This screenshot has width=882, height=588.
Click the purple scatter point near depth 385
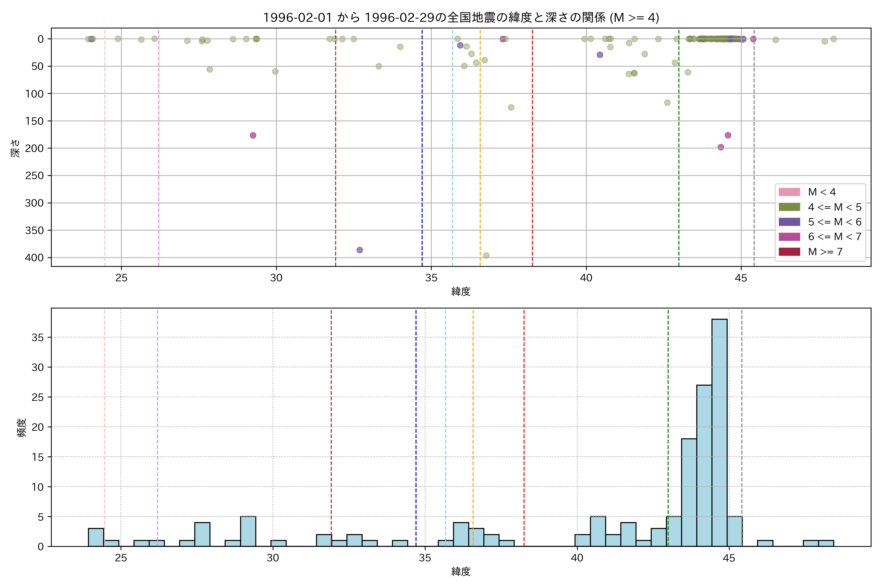pyautogui.click(x=360, y=250)
